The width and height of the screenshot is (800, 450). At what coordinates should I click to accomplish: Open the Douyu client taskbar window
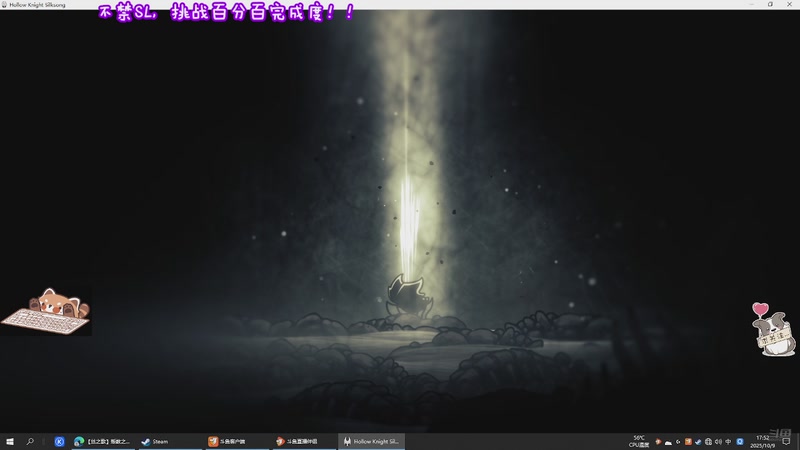click(x=237, y=441)
